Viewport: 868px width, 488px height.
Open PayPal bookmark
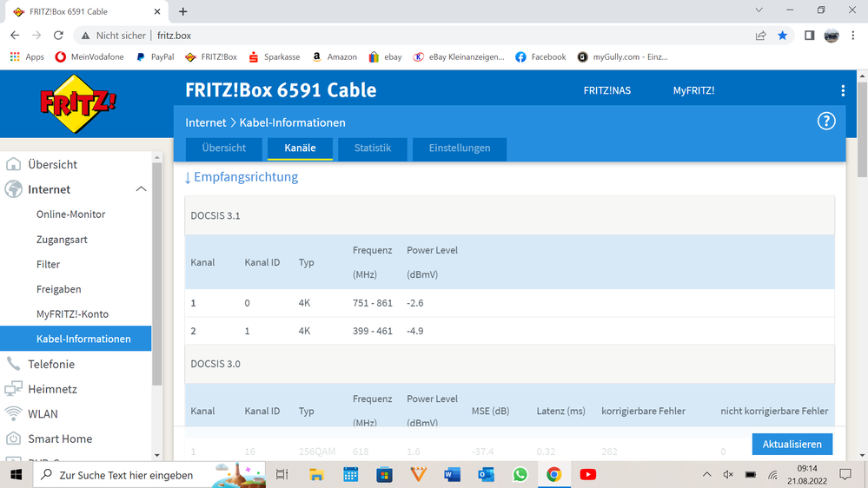coord(155,57)
